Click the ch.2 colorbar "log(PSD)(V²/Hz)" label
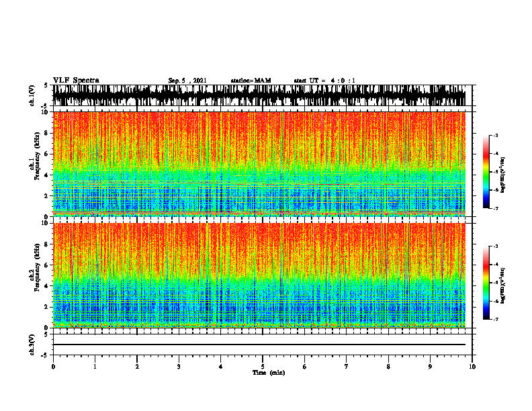The height and width of the screenshot is (411, 532). click(x=503, y=285)
